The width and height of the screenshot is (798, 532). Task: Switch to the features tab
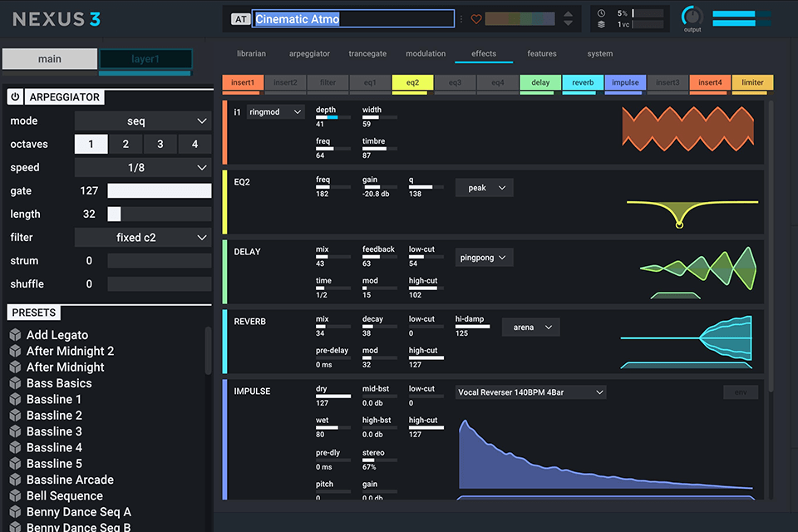click(x=541, y=53)
